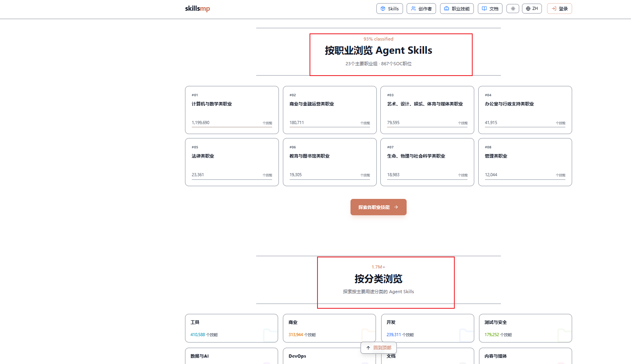Click the 探索按主要用途分类的 Agent Skills subtitle
This screenshot has width=631, height=364.
(378, 292)
